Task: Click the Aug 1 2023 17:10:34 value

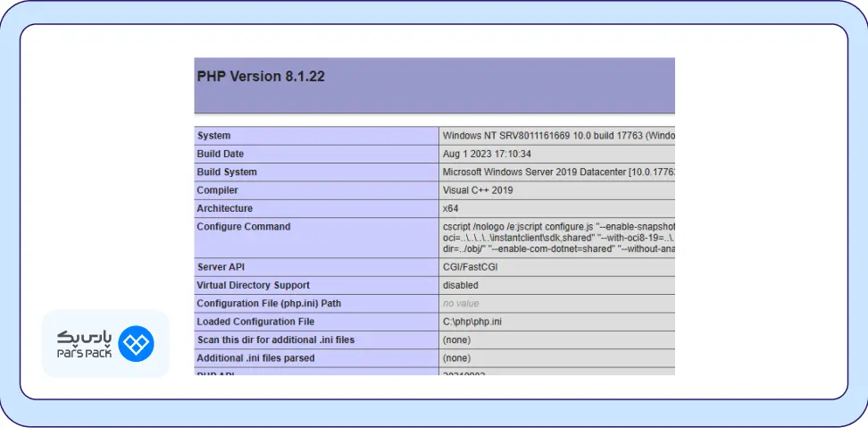Action: click(487, 154)
